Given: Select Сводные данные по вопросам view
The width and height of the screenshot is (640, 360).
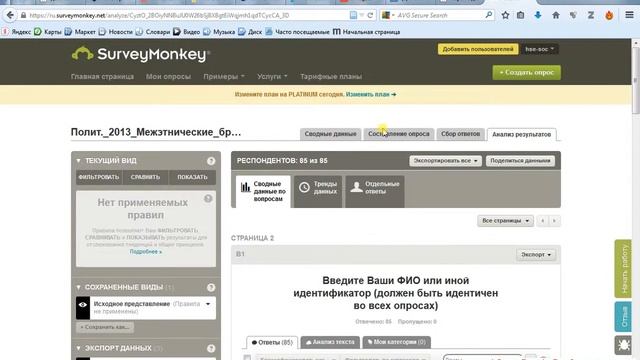Looking at the screenshot, I should point(263,191).
